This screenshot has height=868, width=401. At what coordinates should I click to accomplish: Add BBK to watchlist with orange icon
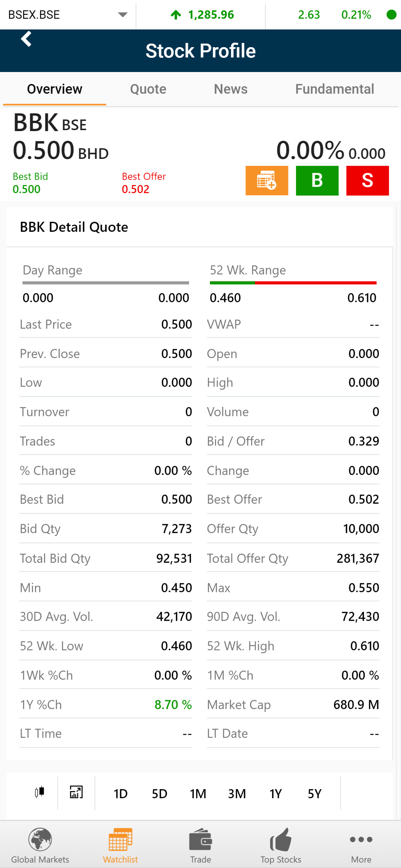point(267,181)
